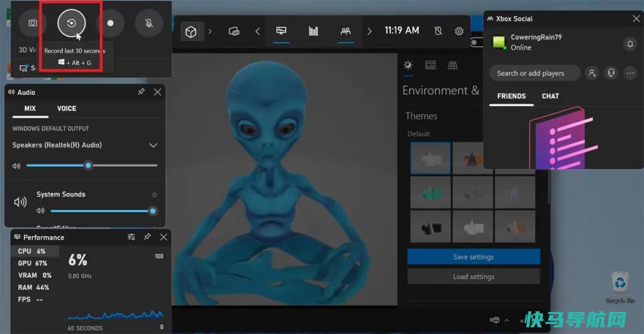Image resolution: width=644 pixels, height=334 pixels.
Task: Click 3D Viewer quick animations cube icon
Action: (494, 320)
